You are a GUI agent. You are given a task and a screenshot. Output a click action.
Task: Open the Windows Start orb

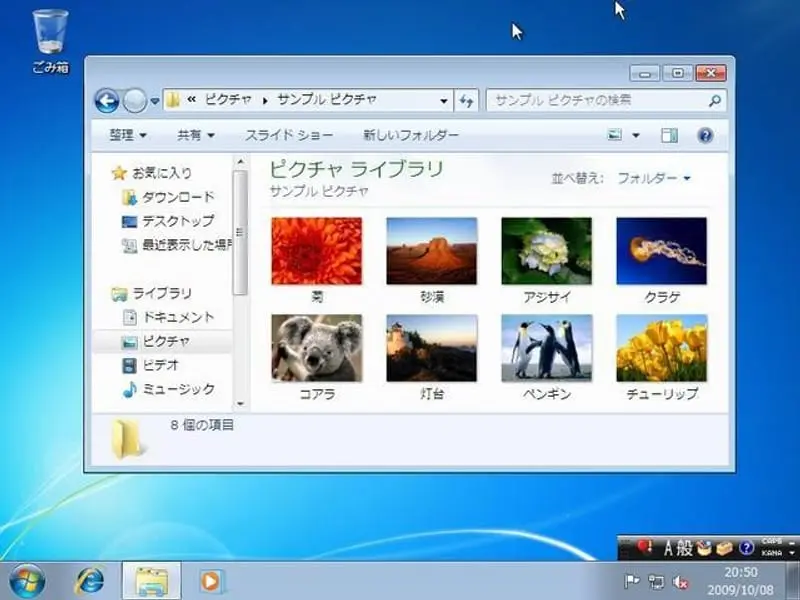[27, 581]
